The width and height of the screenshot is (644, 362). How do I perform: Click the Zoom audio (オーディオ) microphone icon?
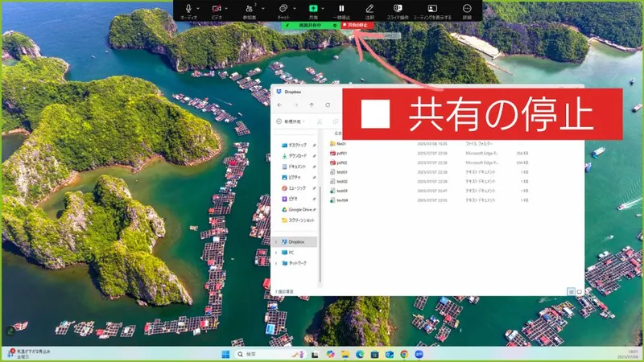[x=188, y=8]
